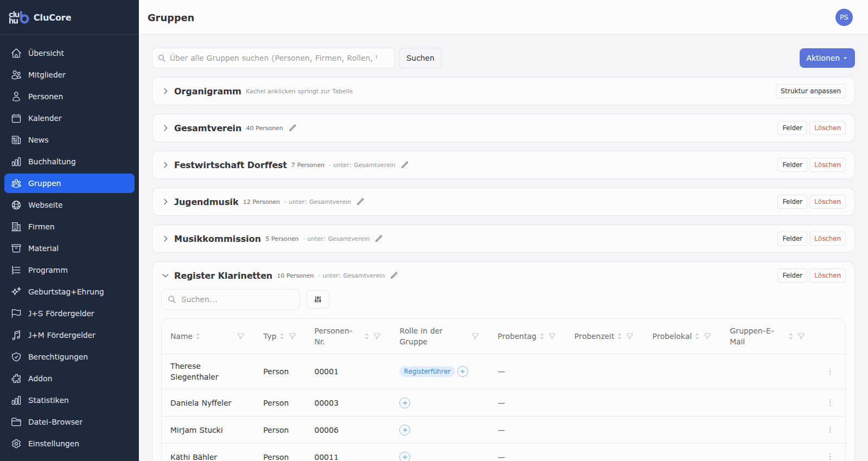
Task: Open column settings icon next to table search
Action: click(x=318, y=299)
